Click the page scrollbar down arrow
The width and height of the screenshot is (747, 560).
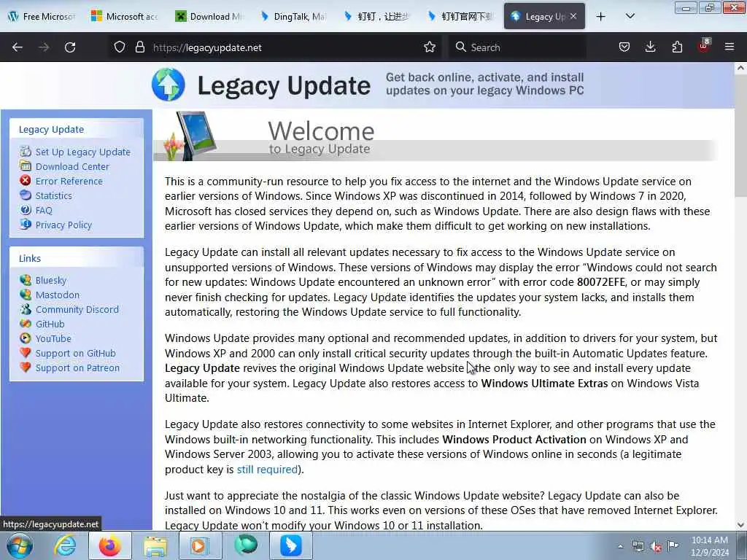741,525
